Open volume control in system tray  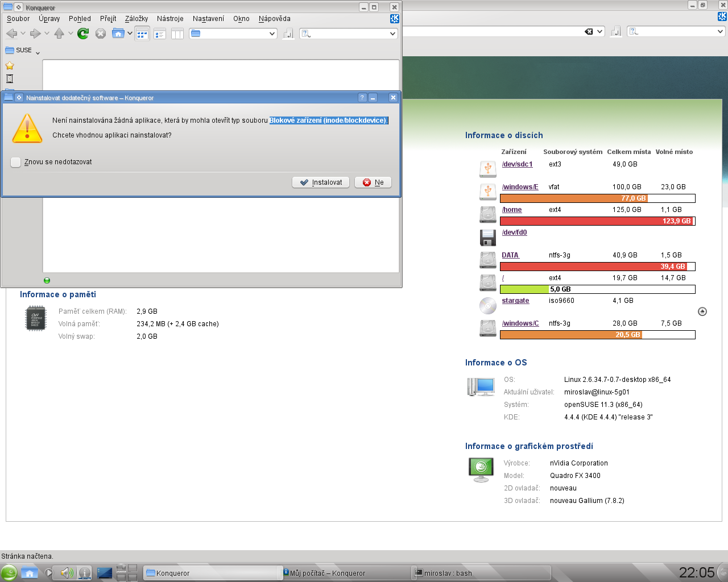(x=66, y=573)
